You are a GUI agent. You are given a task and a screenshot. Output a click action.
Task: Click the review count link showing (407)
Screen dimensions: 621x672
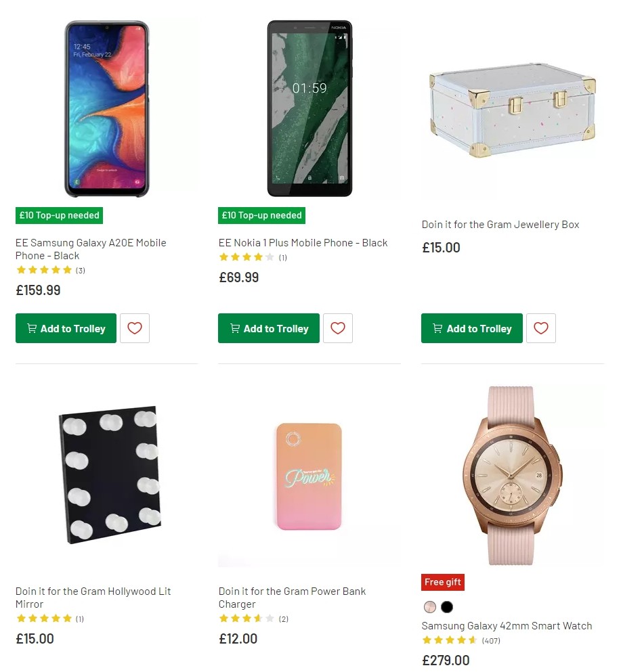pos(490,640)
